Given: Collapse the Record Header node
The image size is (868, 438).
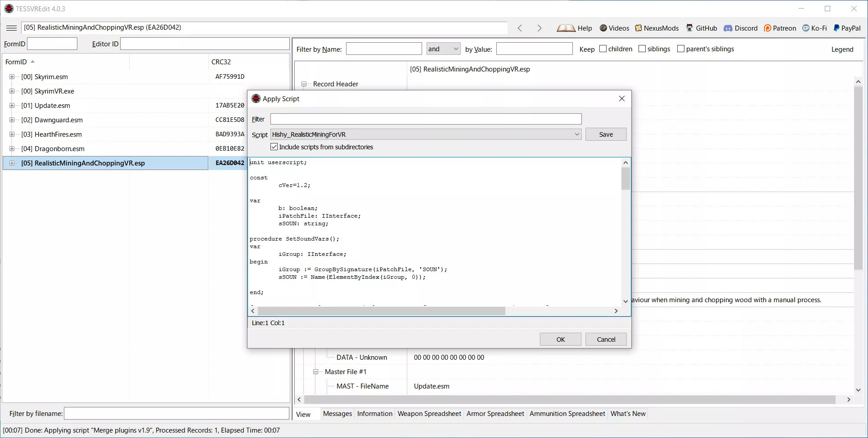Looking at the screenshot, I should (x=304, y=84).
